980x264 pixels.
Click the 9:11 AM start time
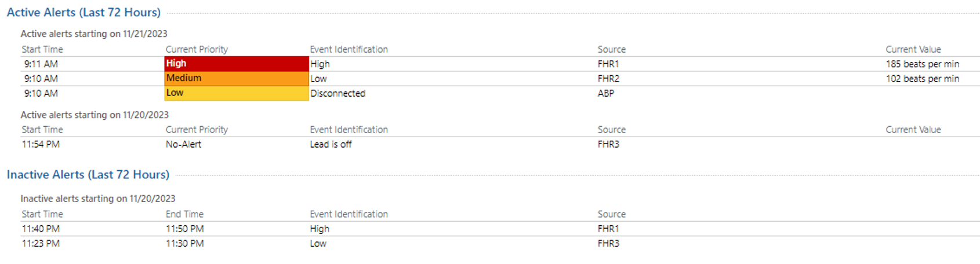click(41, 64)
